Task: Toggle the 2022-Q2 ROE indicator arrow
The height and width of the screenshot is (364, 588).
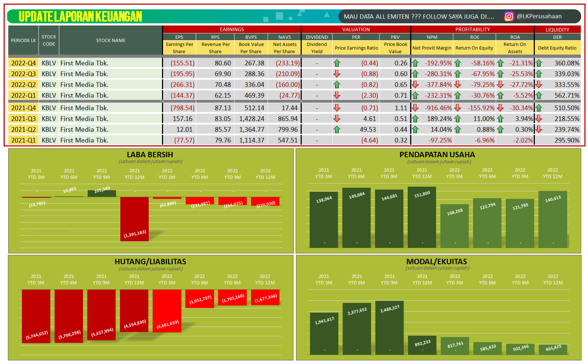Action: coord(458,84)
